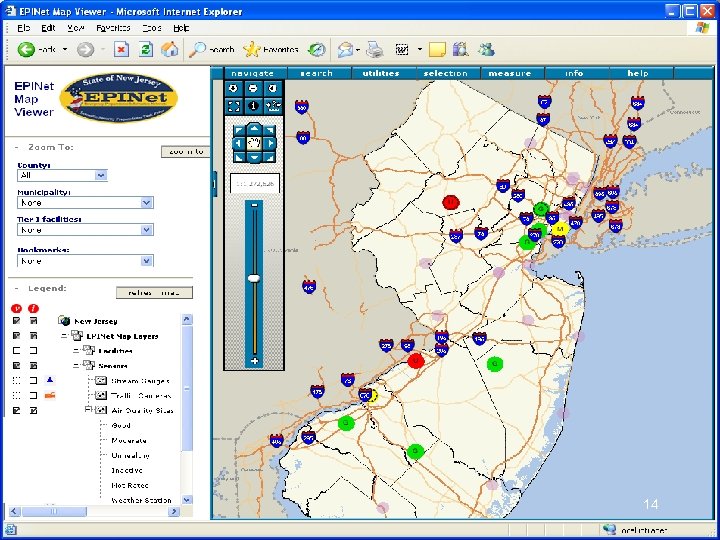Toggle visibility checkbox for New Jersey layer
Screen dimensions: 720x540
point(17,321)
